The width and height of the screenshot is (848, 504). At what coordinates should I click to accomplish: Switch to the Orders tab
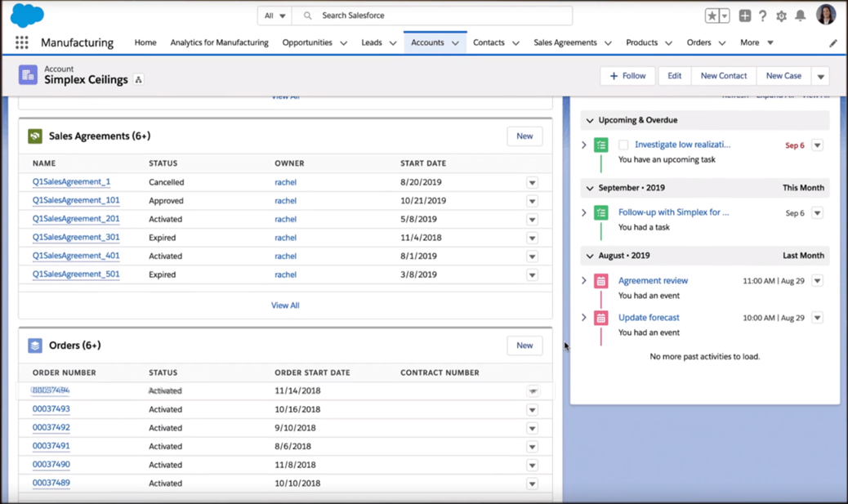[698, 42]
